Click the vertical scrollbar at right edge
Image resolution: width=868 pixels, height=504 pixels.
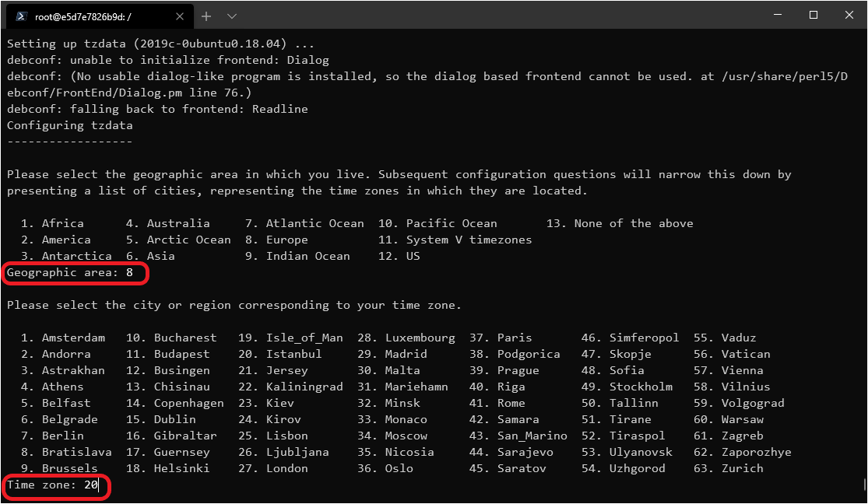(x=864, y=484)
